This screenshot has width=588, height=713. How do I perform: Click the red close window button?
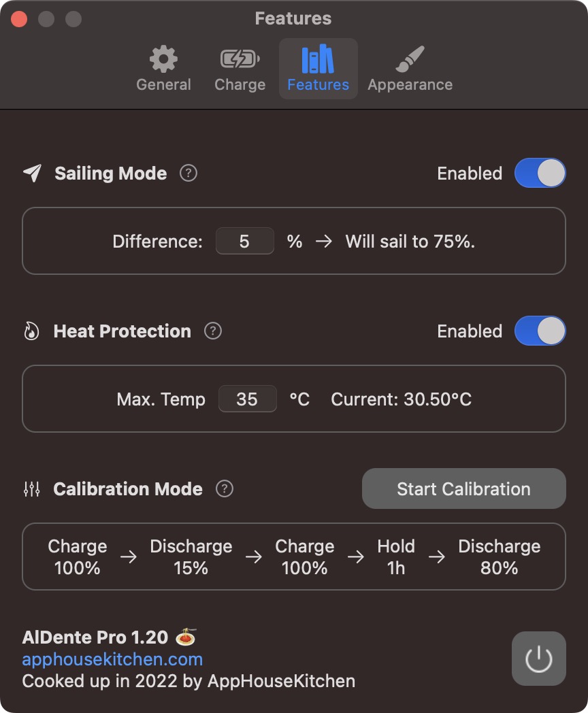pyautogui.click(x=19, y=19)
